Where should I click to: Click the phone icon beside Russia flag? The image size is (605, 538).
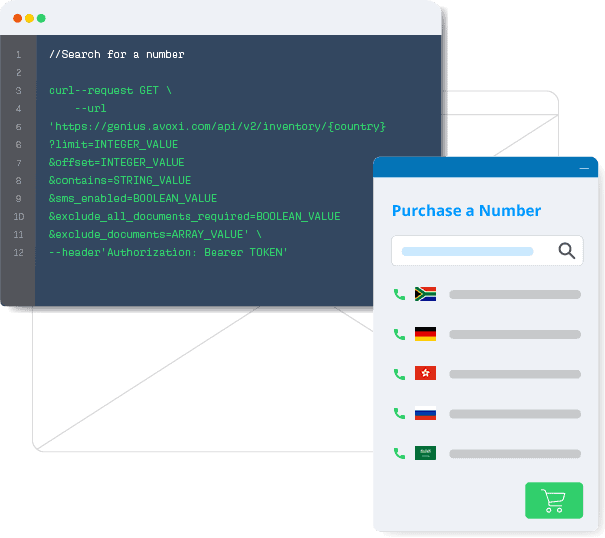(400, 413)
